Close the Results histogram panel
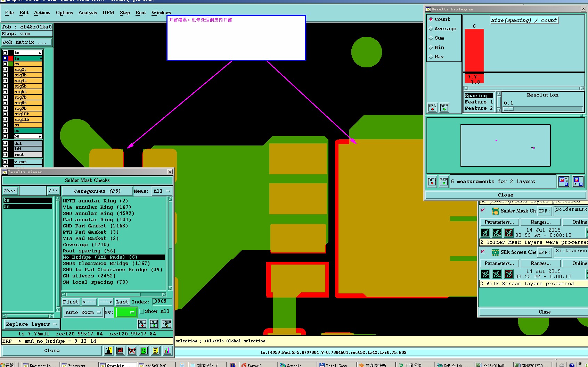The height and width of the screenshot is (367, 588). coord(506,195)
